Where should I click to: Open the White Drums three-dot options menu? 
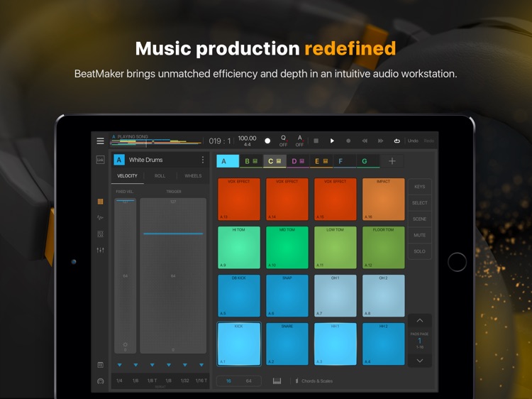coord(203,160)
